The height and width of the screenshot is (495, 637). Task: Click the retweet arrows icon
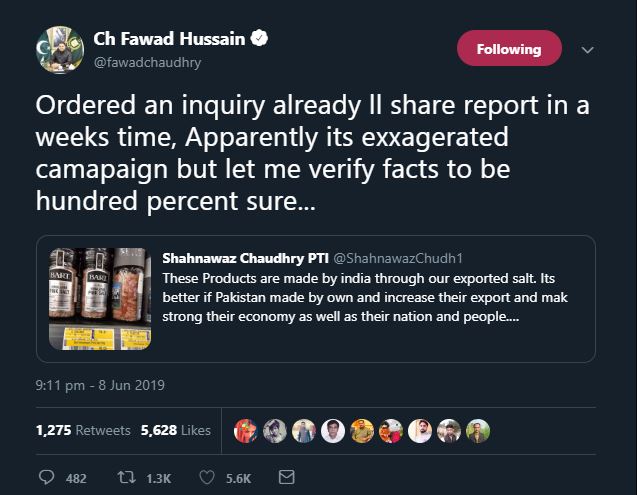pyautogui.click(x=126, y=478)
